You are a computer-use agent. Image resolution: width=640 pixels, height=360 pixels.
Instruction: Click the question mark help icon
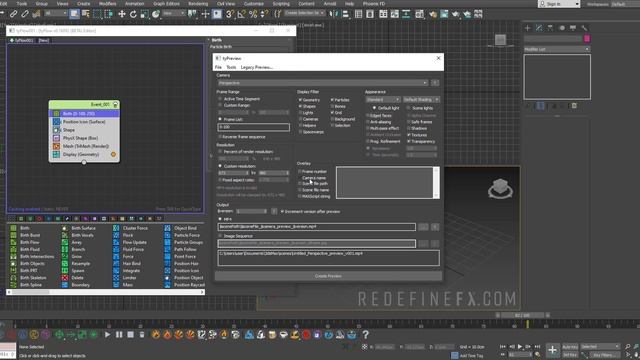(366, 335)
